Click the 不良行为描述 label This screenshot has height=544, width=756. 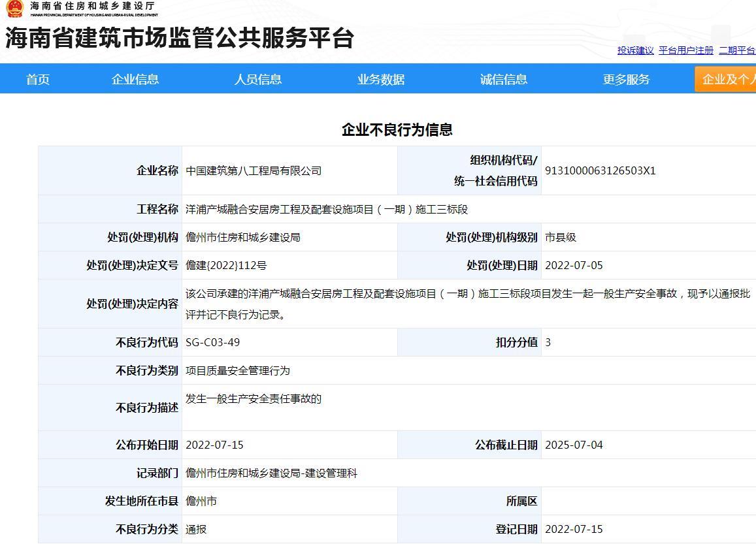(x=146, y=408)
